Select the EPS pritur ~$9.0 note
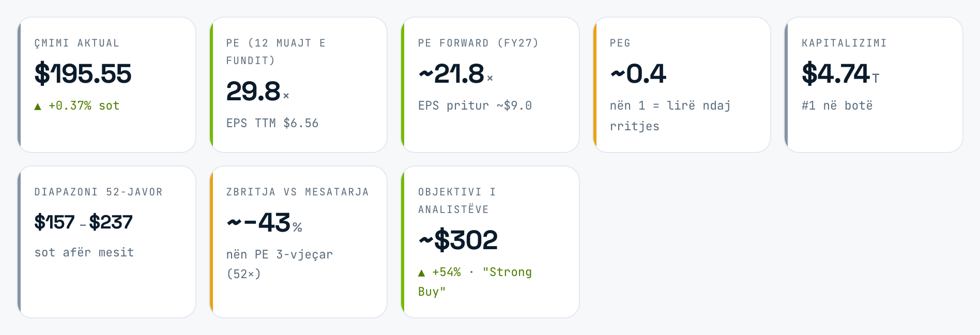This screenshot has height=335, width=980. [x=475, y=105]
